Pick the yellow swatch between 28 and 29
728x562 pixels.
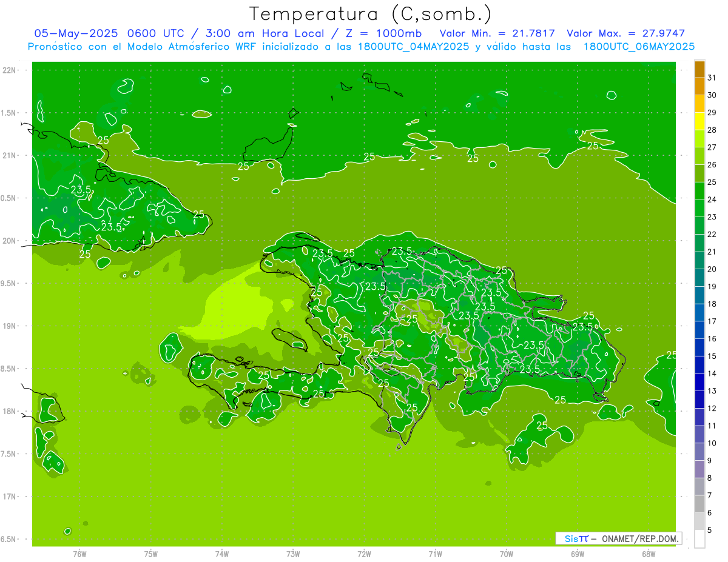coord(700,121)
